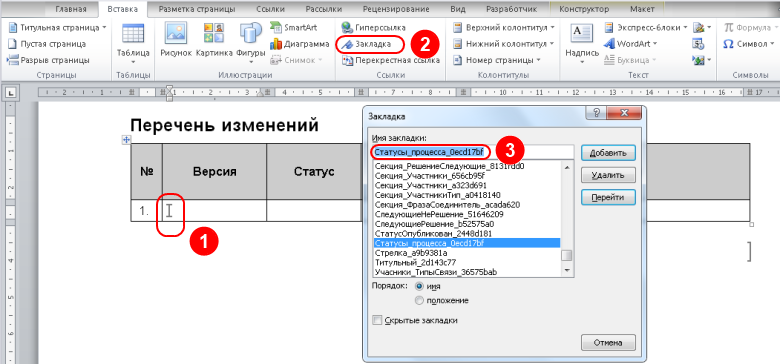
Task: Click the Версия table header cell
Action: 214,172
